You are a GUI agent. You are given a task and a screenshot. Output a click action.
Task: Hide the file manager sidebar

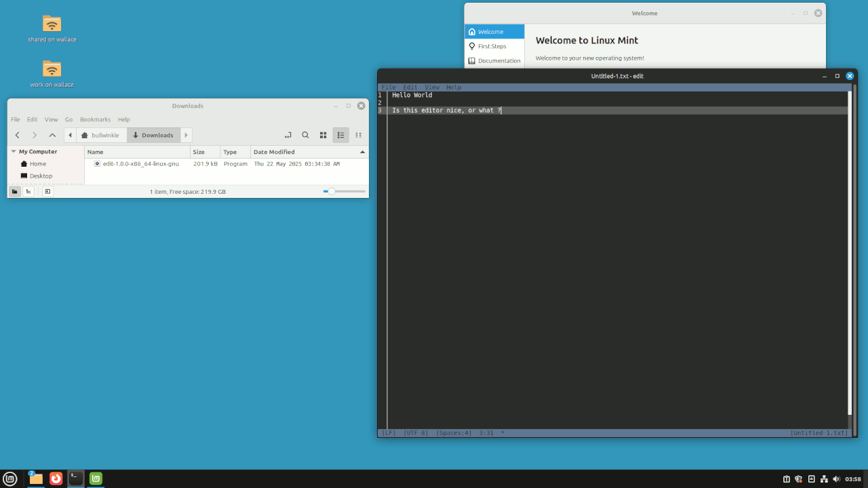(x=47, y=192)
